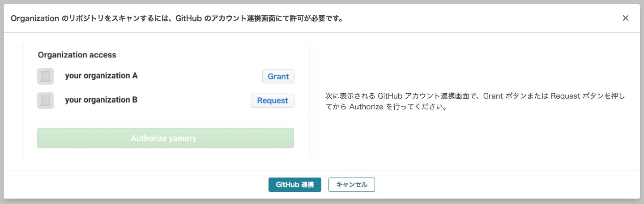Image resolution: width=644 pixels, height=204 pixels.
Task: Click the blank area under Authorize yamory in the preview
Action: [x=166, y=154]
